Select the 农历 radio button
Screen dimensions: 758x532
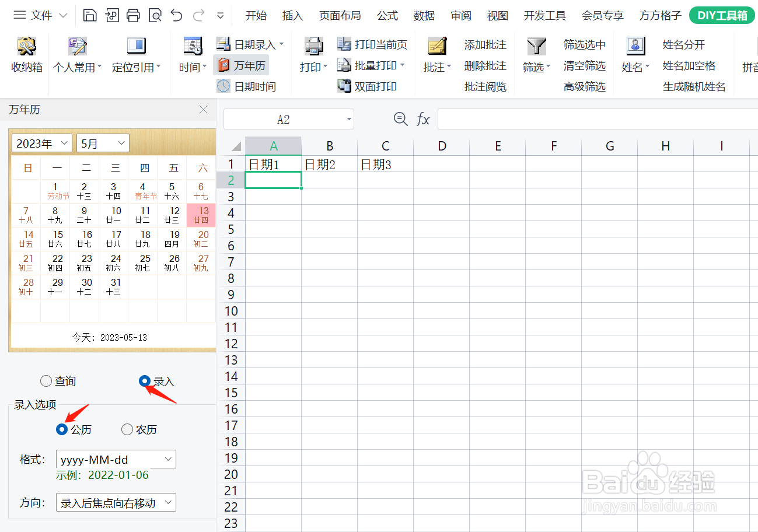(127, 429)
